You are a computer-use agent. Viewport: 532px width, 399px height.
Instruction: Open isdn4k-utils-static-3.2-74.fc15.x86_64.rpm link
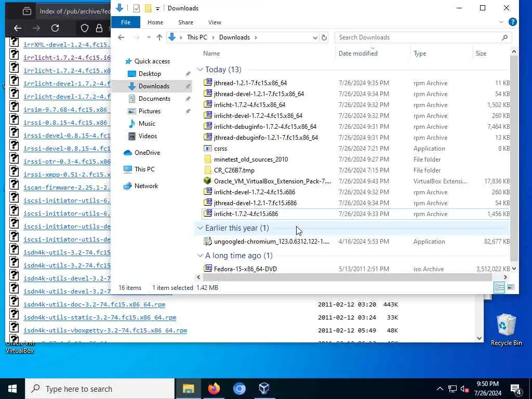[100, 317]
